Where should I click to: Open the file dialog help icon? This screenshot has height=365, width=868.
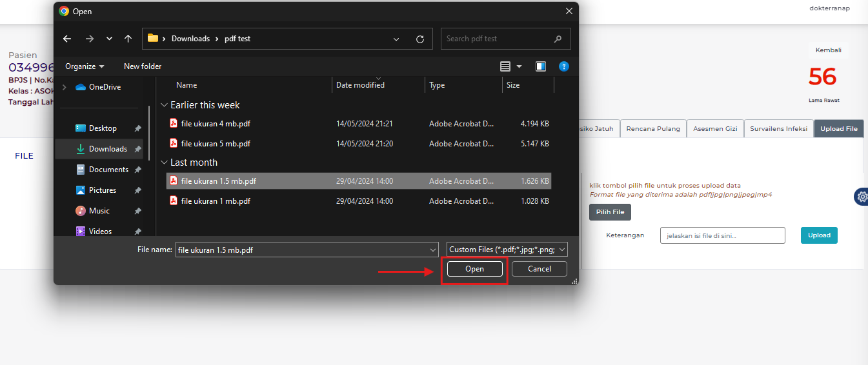coord(563,66)
